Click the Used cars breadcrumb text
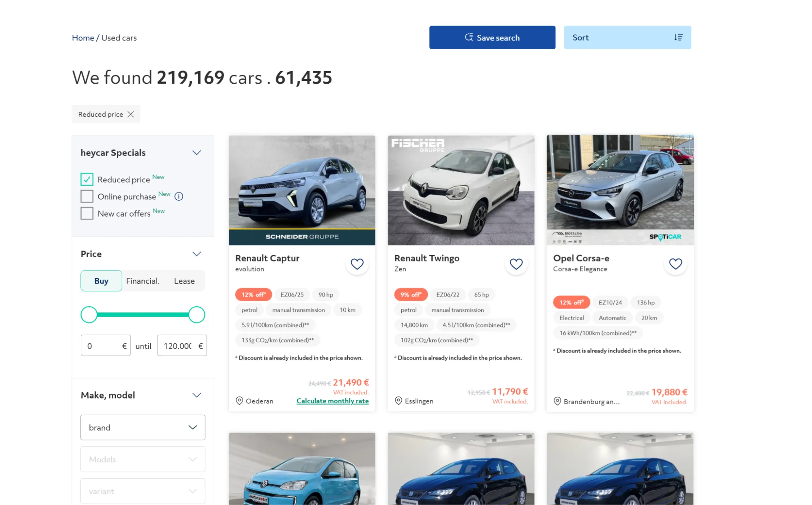Screen dimensions: 812x505 (119, 38)
